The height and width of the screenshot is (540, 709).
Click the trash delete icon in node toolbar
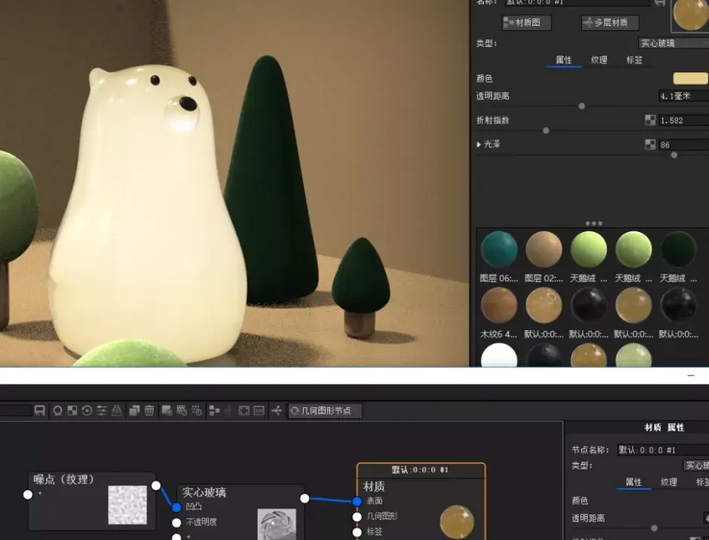[x=149, y=411]
